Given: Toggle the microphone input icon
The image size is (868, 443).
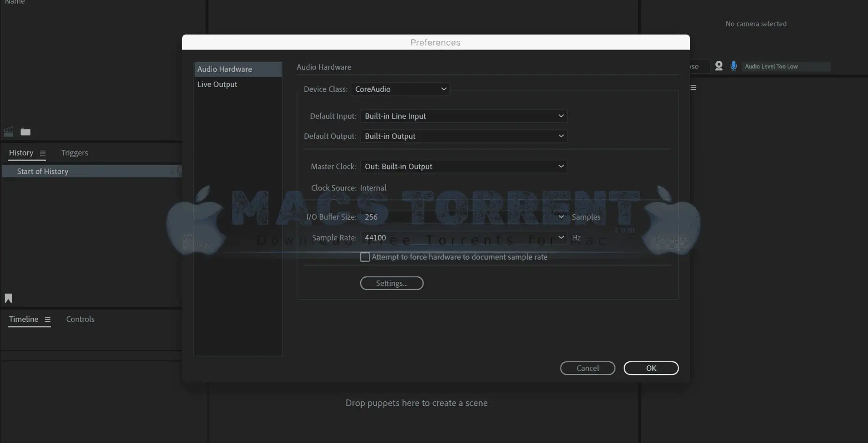Looking at the screenshot, I should pyautogui.click(x=734, y=66).
